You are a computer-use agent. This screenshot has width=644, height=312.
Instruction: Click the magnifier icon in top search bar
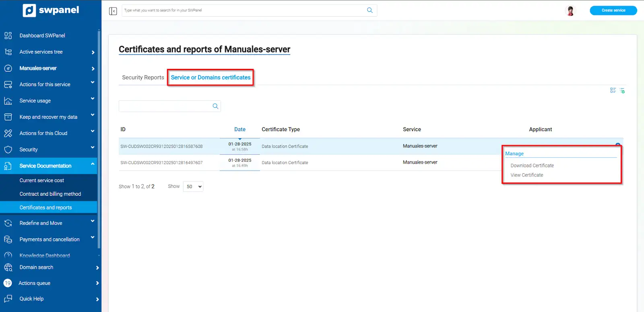tap(369, 10)
